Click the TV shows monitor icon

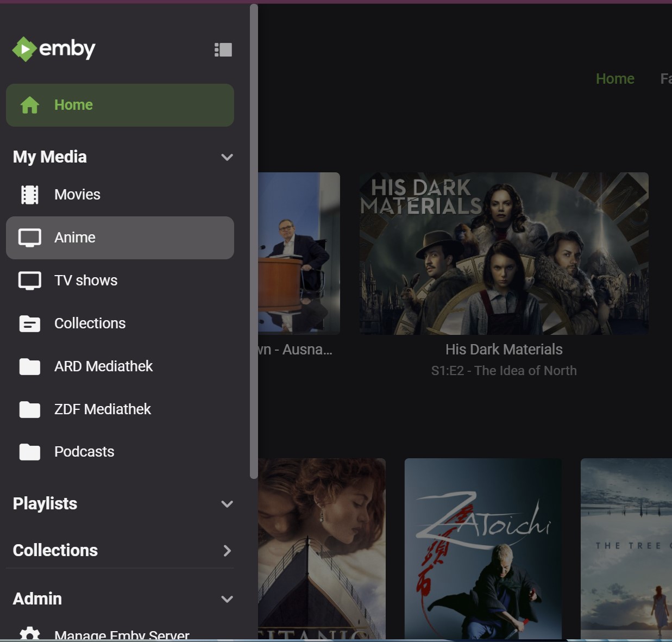[30, 280]
